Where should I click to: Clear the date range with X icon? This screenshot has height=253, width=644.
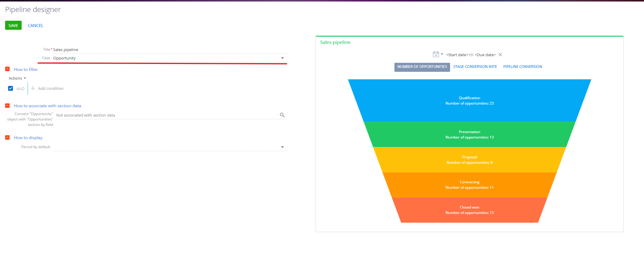[500, 55]
